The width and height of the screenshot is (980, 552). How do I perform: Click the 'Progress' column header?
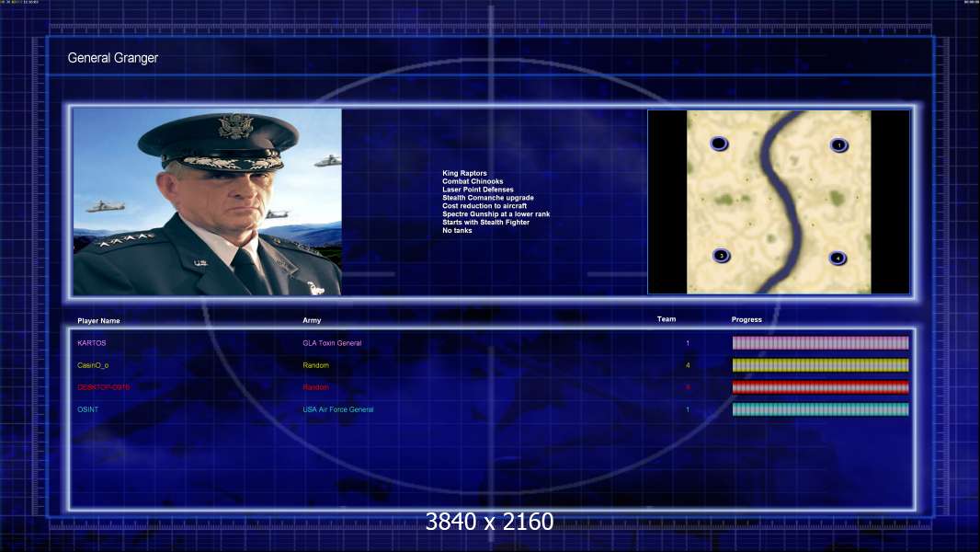point(746,319)
